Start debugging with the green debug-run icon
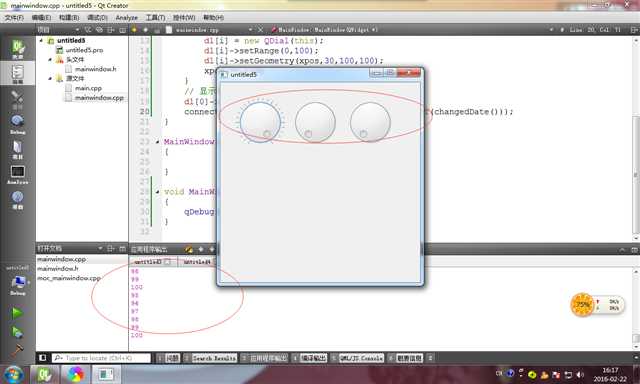This screenshot has width=640, height=384. (x=17, y=333)
